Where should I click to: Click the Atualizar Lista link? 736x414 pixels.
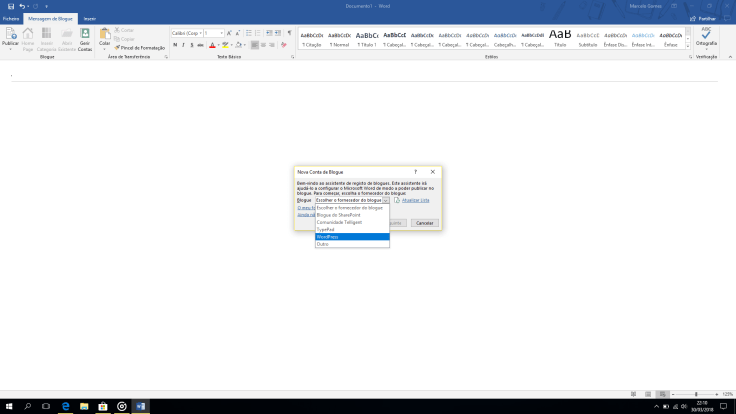pyautogui.click(x=415, y=200)
